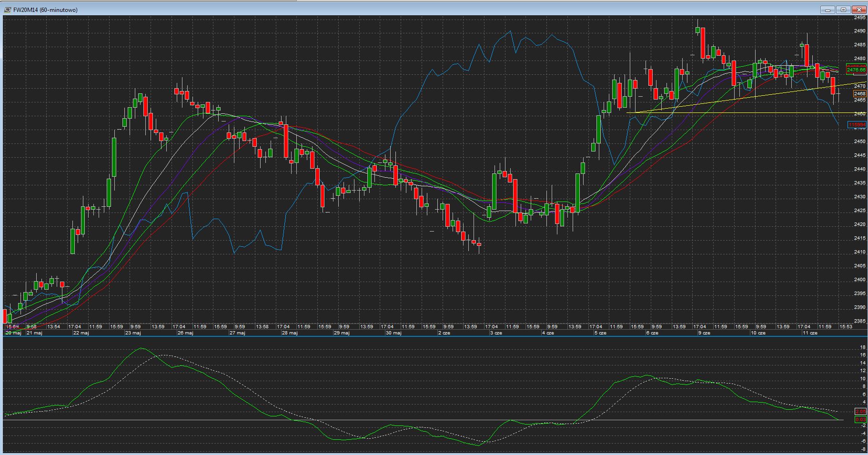
Task: Select the '3 cze' date on time axis
Action: click(496, 333)
